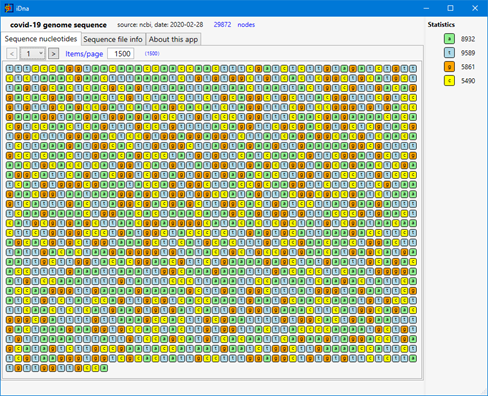Click the orange 'g' statistics icon
The width and height of the screenshot is (488, 396).
(449, 67)
